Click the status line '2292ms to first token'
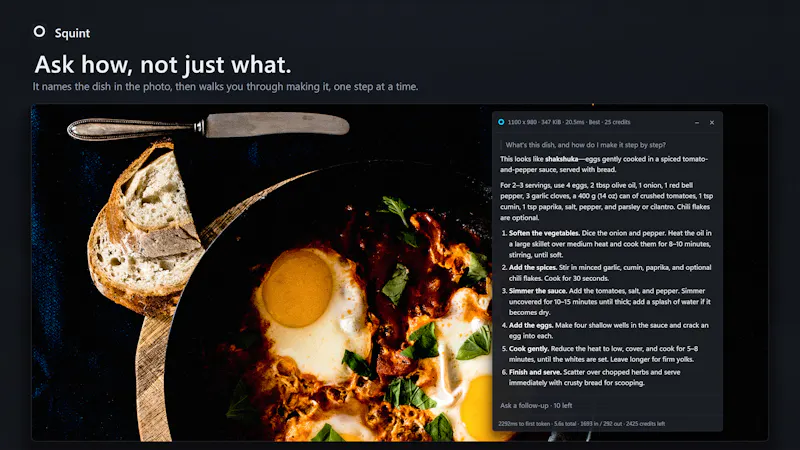This screenshot has width=800, height=450. [582, 423]
